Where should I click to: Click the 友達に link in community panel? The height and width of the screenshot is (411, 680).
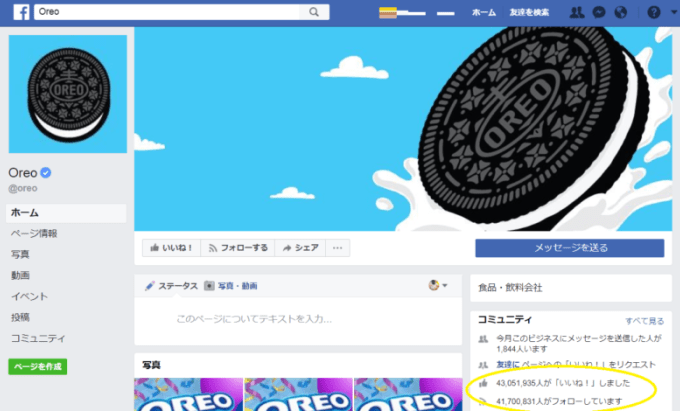(x=507, y=365)
